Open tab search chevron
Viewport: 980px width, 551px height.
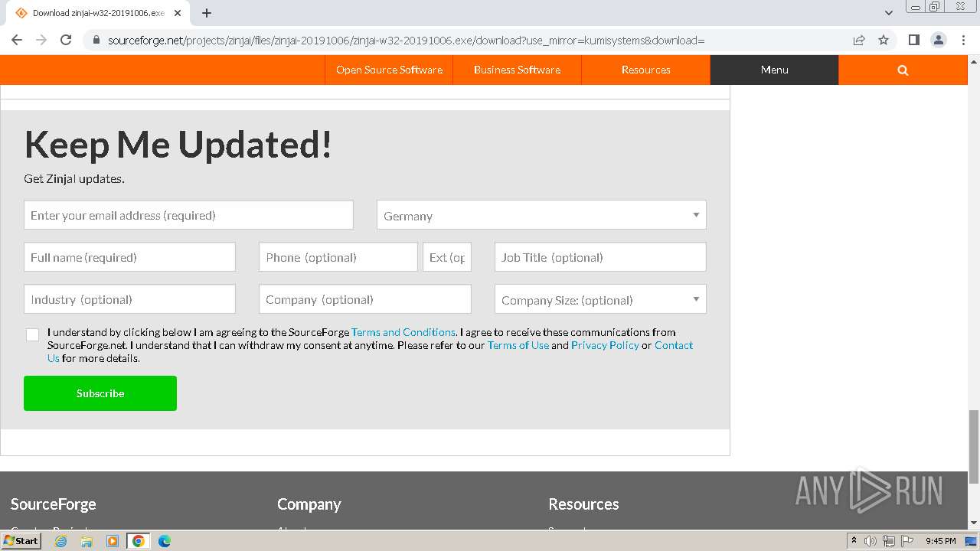pos(889,13)
